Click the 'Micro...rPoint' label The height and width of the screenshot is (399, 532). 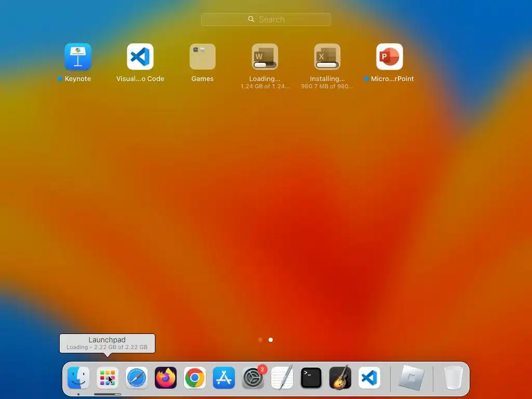392,79
